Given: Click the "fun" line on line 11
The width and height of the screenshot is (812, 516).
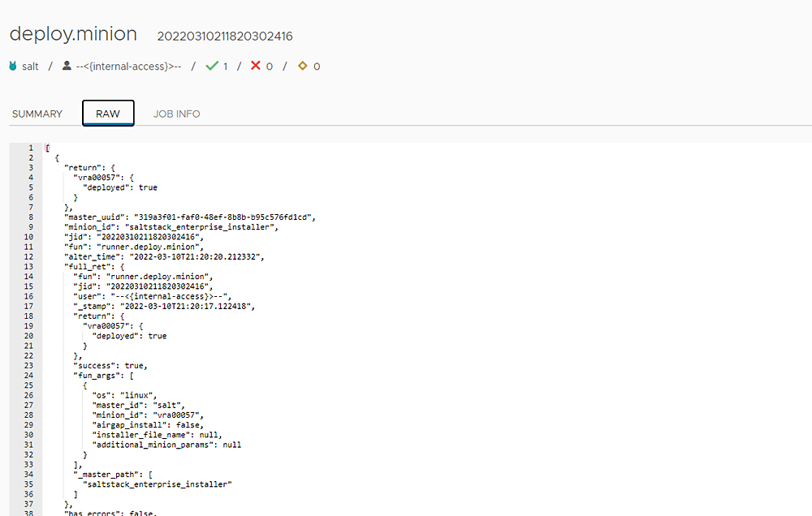Looking at the screenshot, I should point(134,247).
